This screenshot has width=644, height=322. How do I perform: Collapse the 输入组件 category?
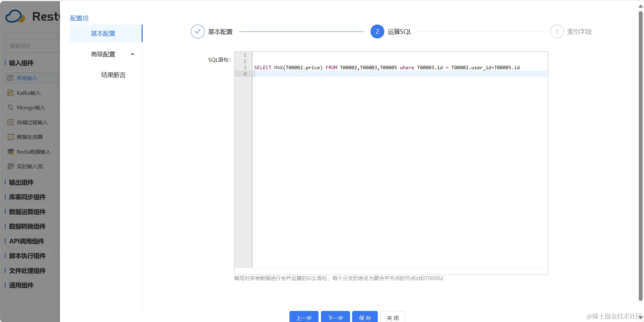[21, 63]
